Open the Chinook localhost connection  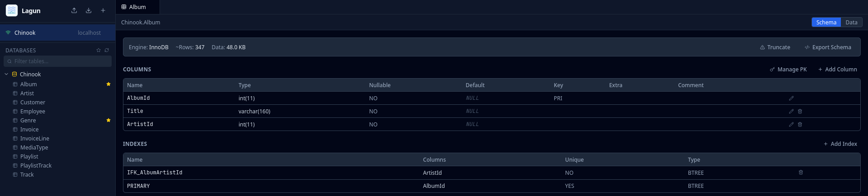coord(58,33)
